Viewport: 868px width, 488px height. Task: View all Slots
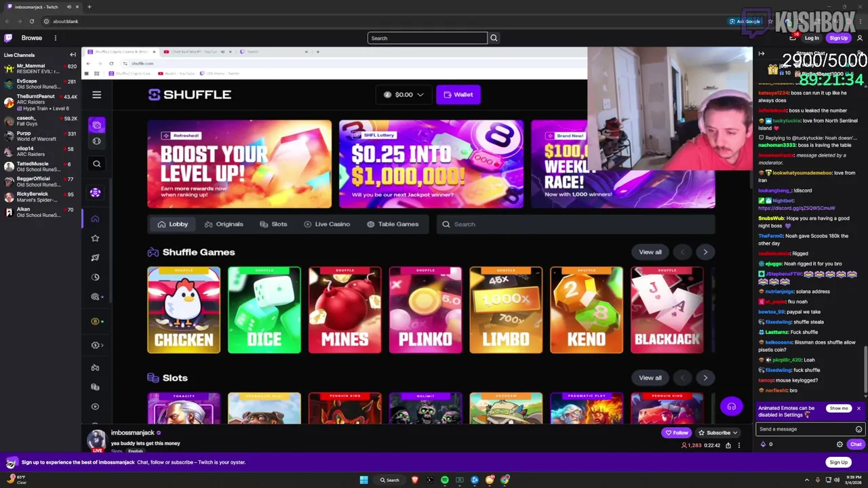pyautogui.click(x=650, y=378)
